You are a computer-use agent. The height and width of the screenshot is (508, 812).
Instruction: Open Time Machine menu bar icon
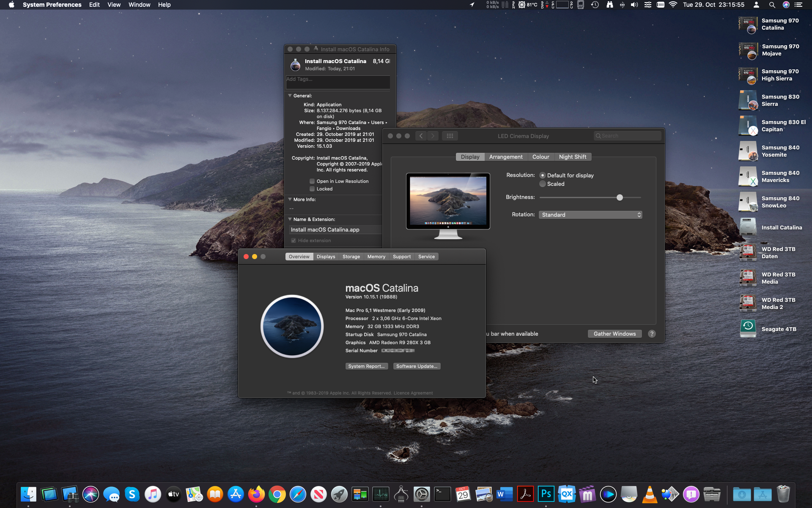click(595, 5)
